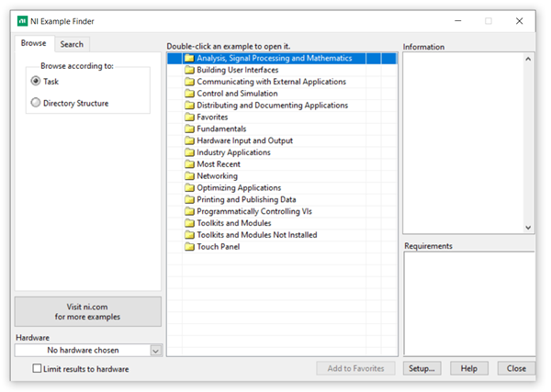This screenshot has height=392, width=551.
Task: Click the Help button
Action: (x=469, y=368)
